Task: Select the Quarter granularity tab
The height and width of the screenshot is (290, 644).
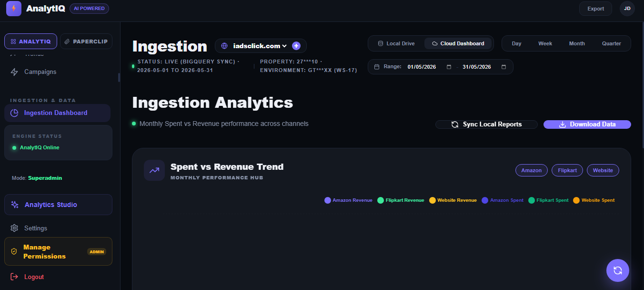Action: point(611,43)
